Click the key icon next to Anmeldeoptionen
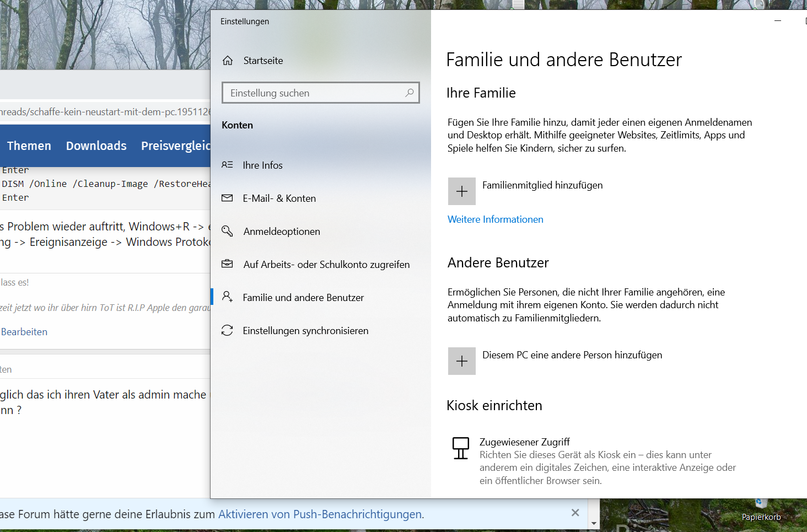807x532 pixels. click(x=227, y=231)
